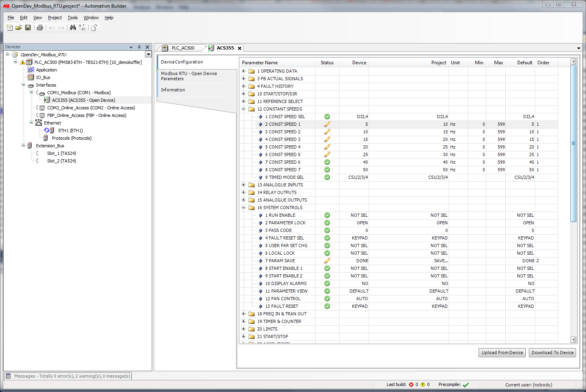Click the Status column header

327,63
